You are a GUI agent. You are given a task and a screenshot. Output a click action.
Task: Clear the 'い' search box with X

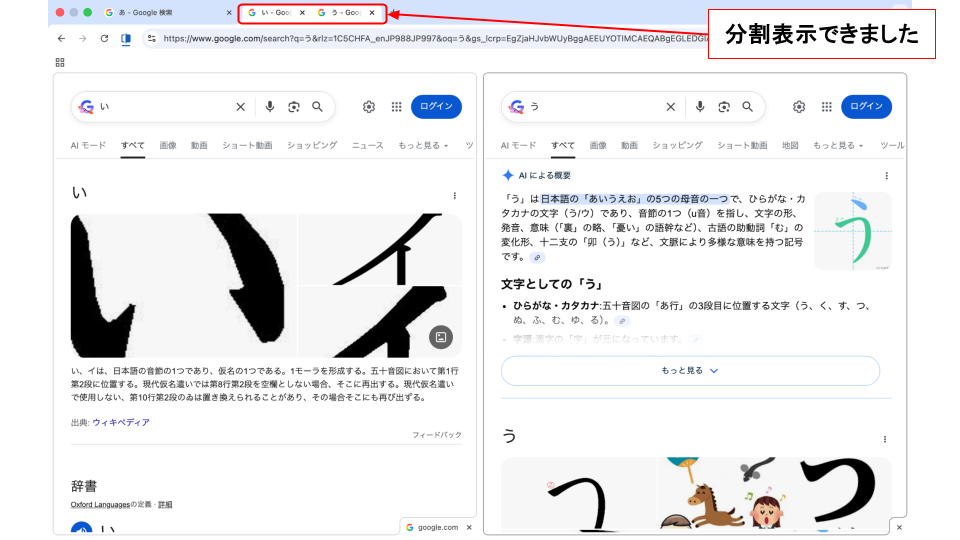pyautogui.click(x=240, y=107)
